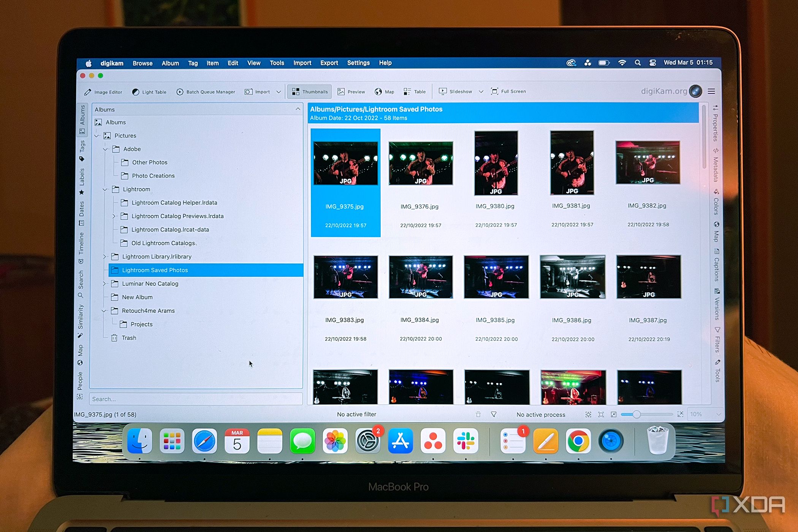Collapse the Adobe folder node

coord(106,149)
